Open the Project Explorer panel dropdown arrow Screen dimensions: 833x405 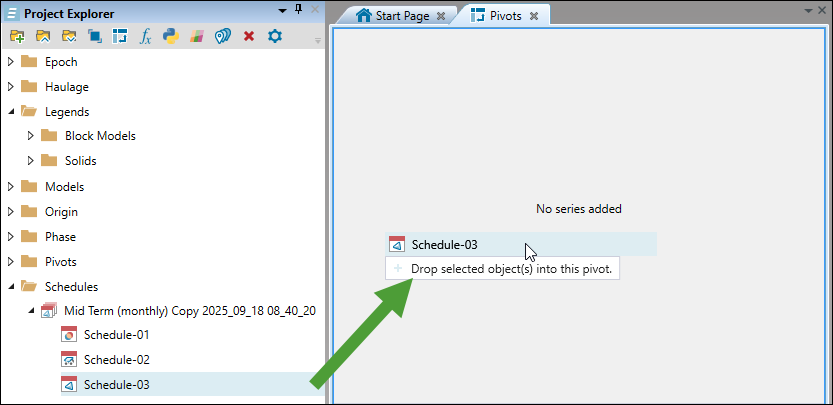(x=282, y=10)
